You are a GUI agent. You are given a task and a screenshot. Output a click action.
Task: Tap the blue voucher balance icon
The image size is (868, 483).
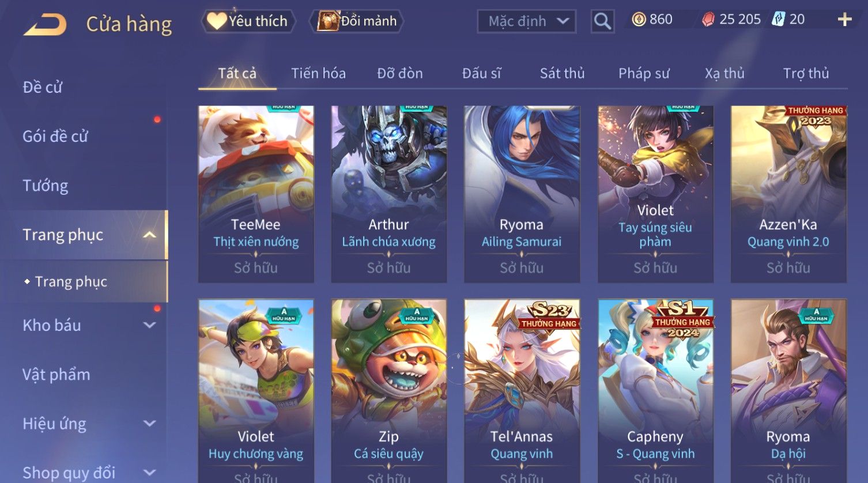click(x=779, y=19)
